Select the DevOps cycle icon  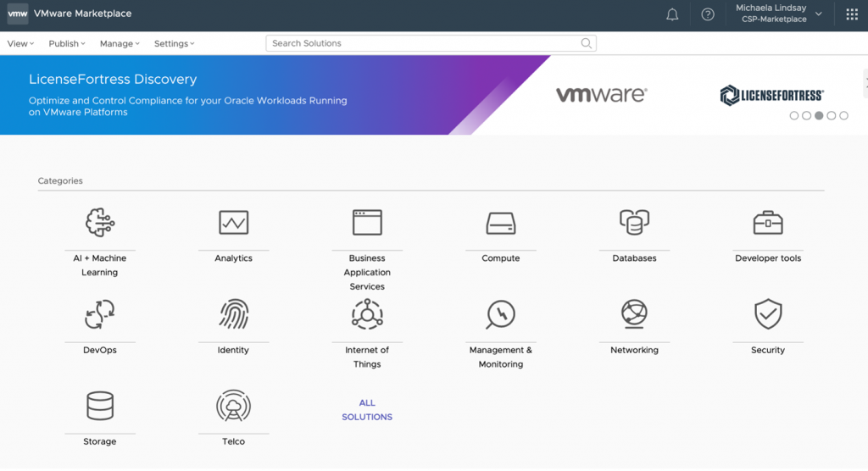coord(100,314)
